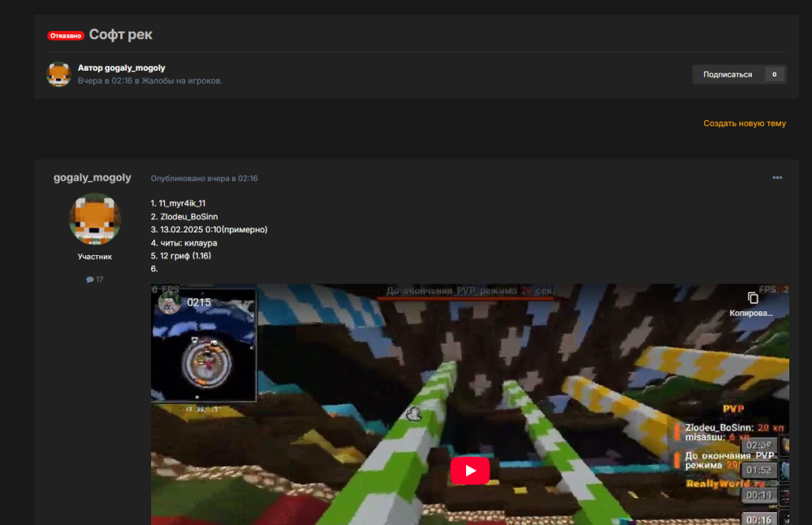The image size is (812, 525).
Task: Click the copy link icon on video
Action: 753,298
